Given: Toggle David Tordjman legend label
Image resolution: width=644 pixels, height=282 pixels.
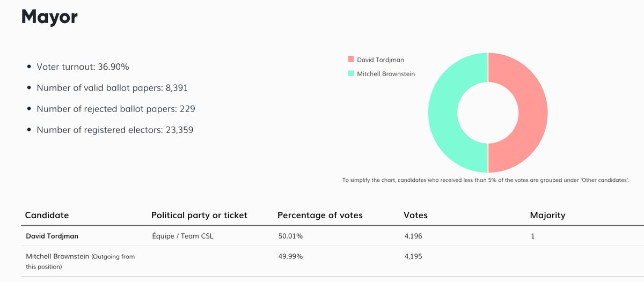Looking at the screenshot, I should (380, 60).
